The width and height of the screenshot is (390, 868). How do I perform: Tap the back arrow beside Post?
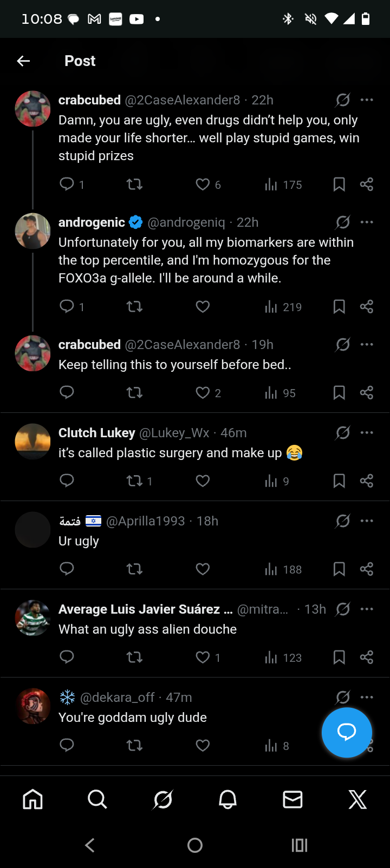[23, 61]
